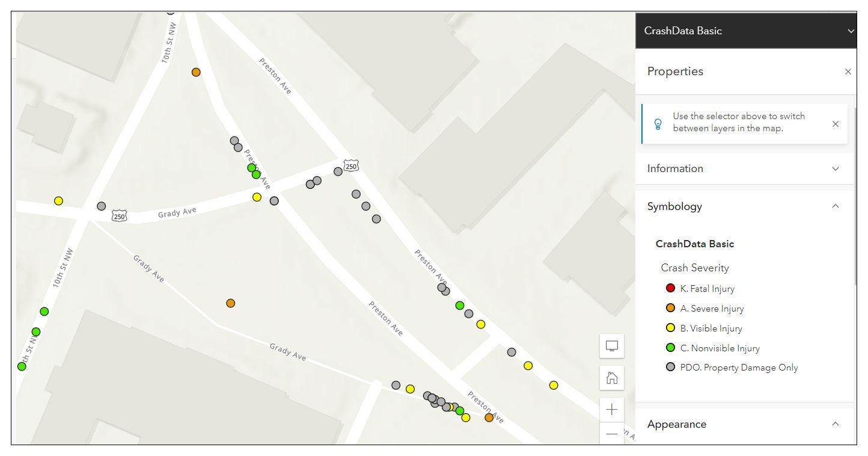Select the 'CrashData Basic' symbology title
The image size is (868, 456).
click(x=695, y=244)
